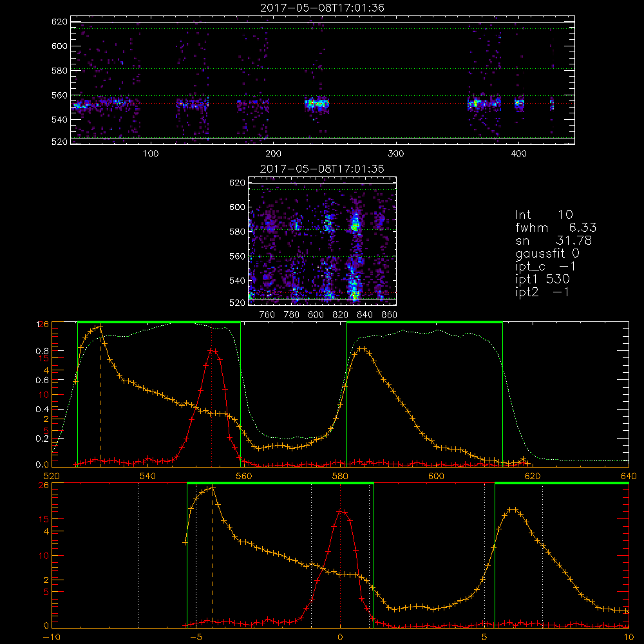This screenshot has width=644, height=644.
Task: Click x-axis label 860 under middle image
Action: (390, 315)
